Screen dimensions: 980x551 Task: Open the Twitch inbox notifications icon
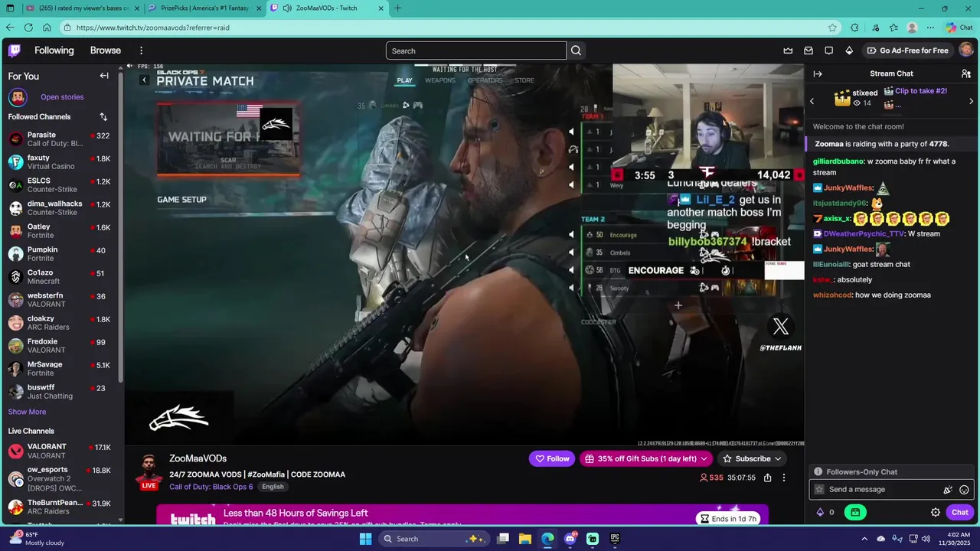point(808,51)
